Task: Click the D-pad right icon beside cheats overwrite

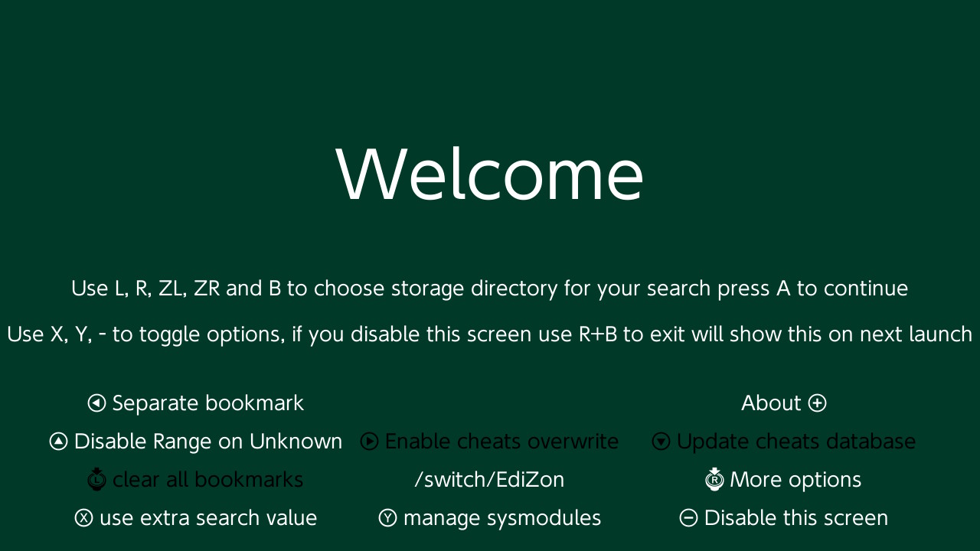Action: coord(369,442)
